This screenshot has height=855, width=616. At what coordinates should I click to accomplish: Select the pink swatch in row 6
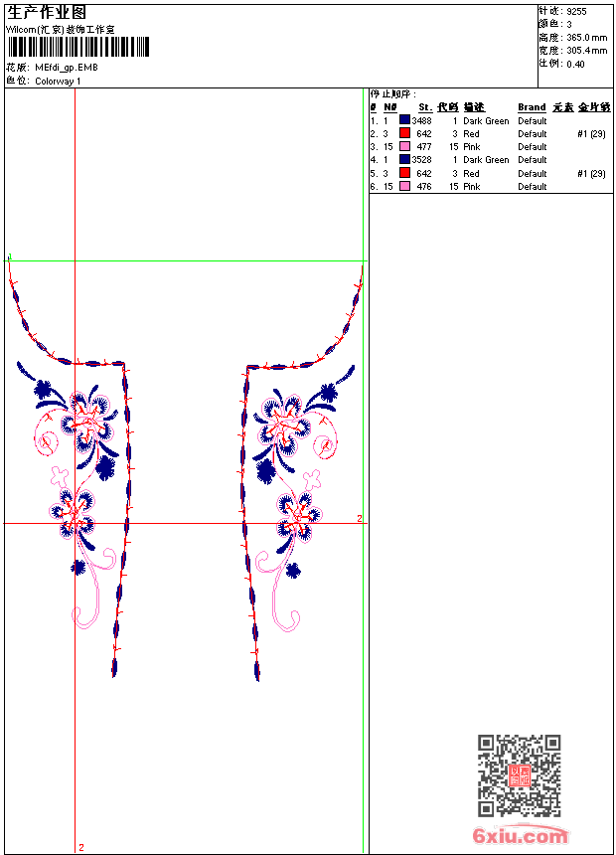(x=404, y=186)
